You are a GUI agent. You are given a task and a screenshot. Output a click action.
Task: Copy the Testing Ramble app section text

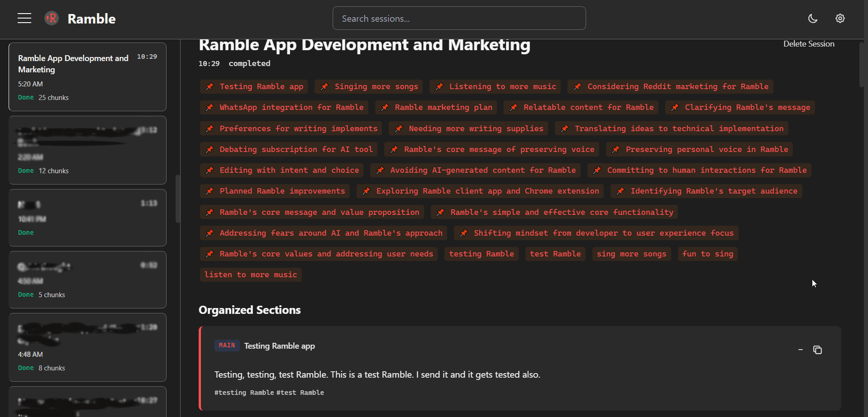818,350
